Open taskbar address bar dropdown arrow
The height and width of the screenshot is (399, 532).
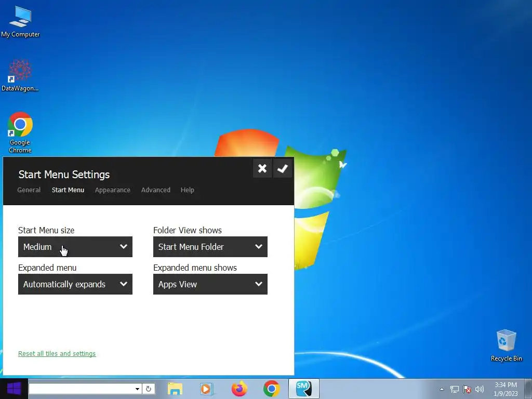[137, 389]
